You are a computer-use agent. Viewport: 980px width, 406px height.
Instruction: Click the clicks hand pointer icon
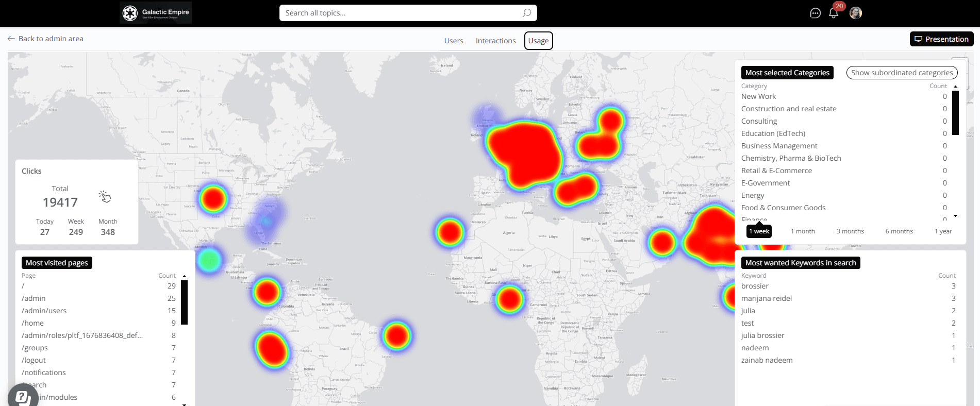(x=105, y=196)
